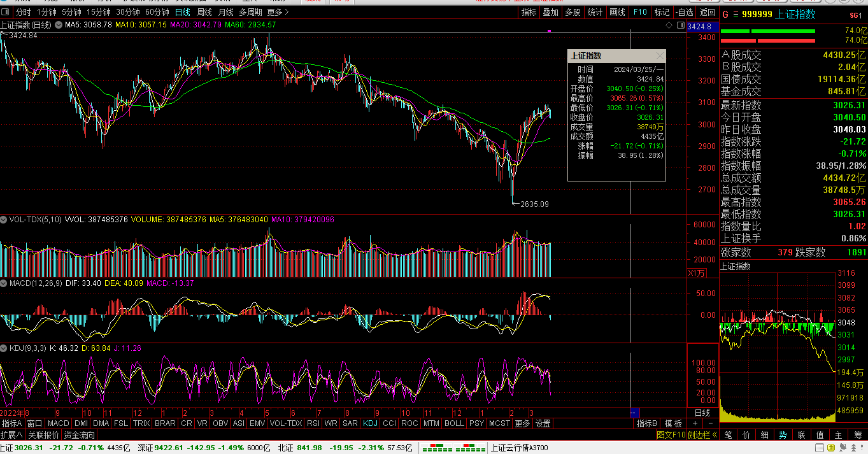Select the 5分钟 period tab

(x=71, y=12)
